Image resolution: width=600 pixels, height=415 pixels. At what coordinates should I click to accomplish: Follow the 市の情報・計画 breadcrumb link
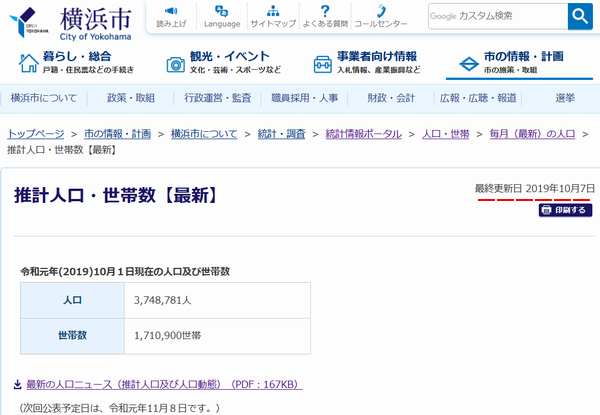(x=117, y=134)
